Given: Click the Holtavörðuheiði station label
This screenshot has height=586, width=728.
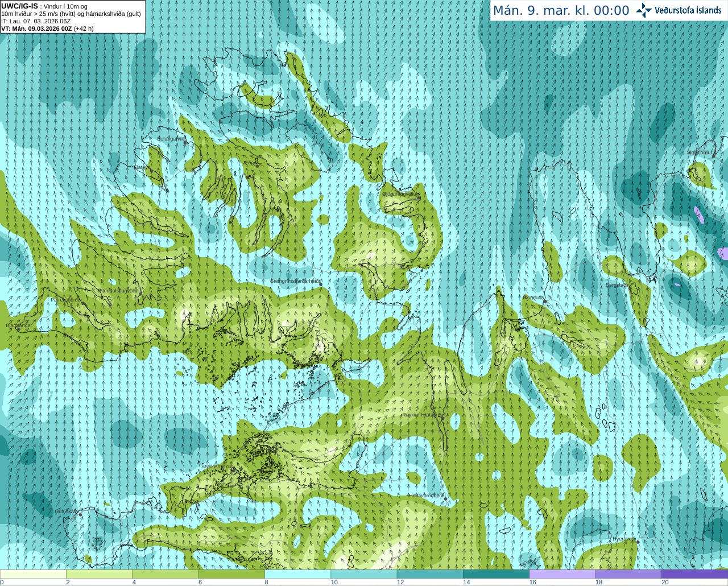Looking at the screenshot, I should pos(427,496).
